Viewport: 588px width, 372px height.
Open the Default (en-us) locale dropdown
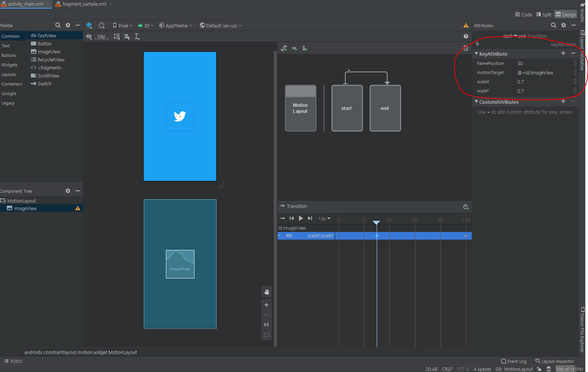[x=221, y=26]
